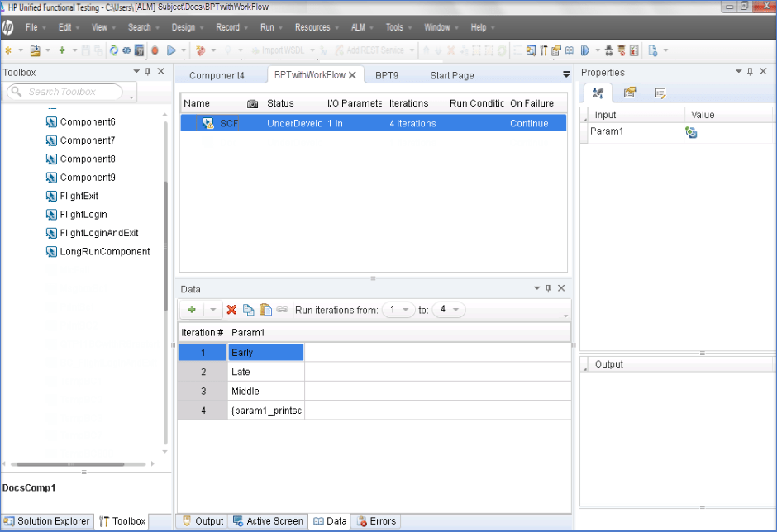This screenshot has height=532, width=777.
Task: Open the Run iterations from dropdown
Action: (x=405, y=309)
